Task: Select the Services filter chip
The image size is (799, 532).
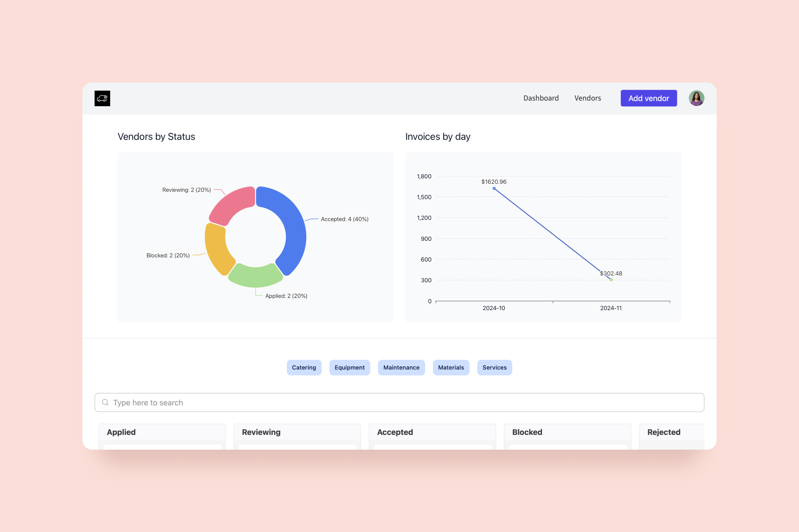Action: click(494, 367)
